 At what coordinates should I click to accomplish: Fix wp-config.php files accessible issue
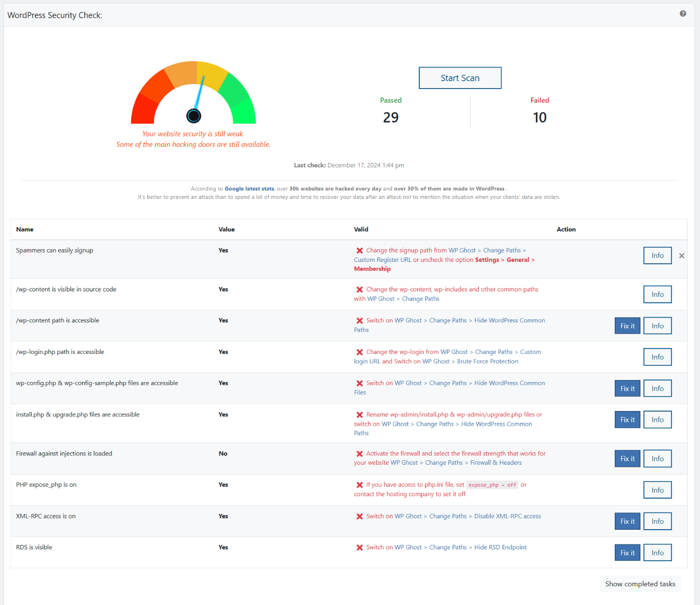tap(627, 388)
